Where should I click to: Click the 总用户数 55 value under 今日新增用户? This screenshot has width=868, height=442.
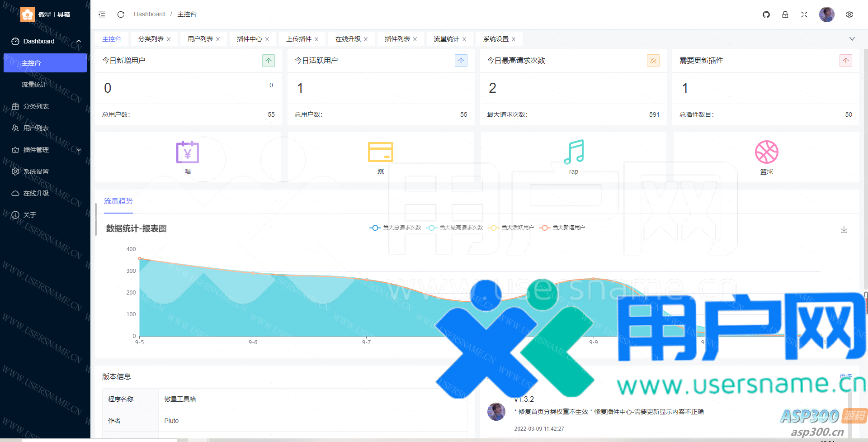pos(271,115)
